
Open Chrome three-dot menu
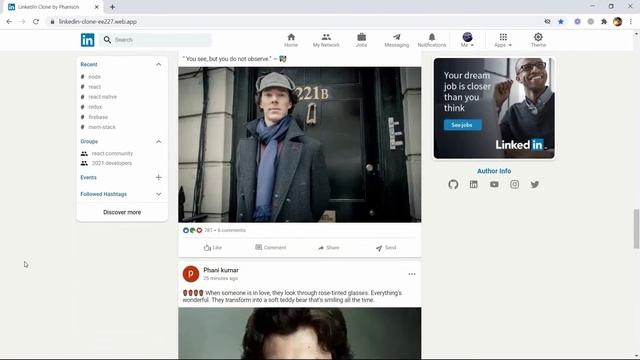click(x=631, y=22)
